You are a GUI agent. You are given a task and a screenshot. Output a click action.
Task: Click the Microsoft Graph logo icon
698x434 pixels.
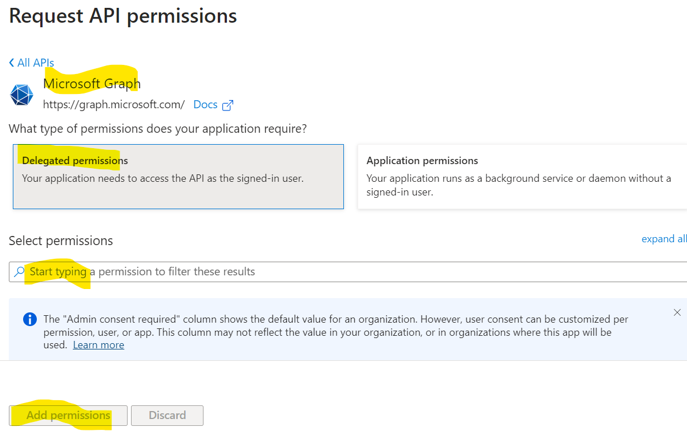pos(21,94)
